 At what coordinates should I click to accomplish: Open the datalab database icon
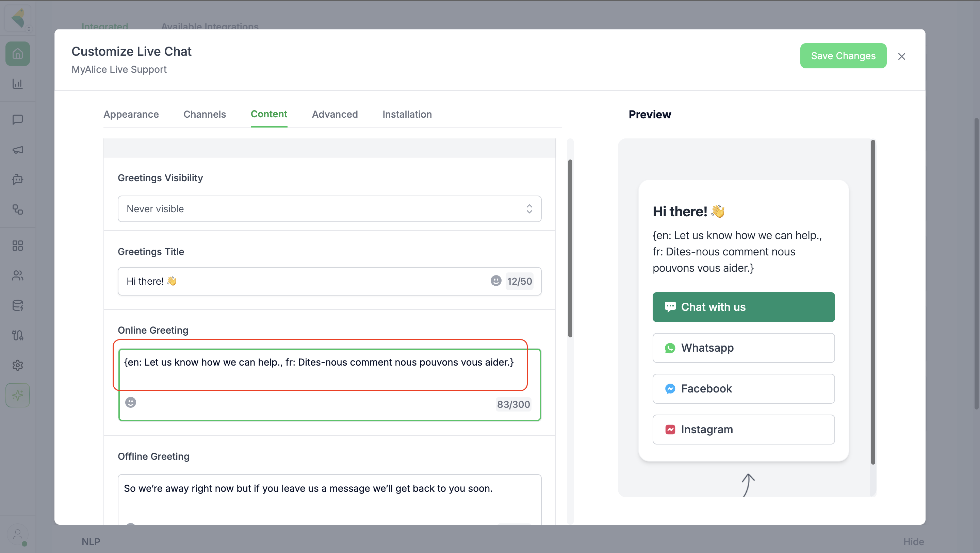pos(17,305)
